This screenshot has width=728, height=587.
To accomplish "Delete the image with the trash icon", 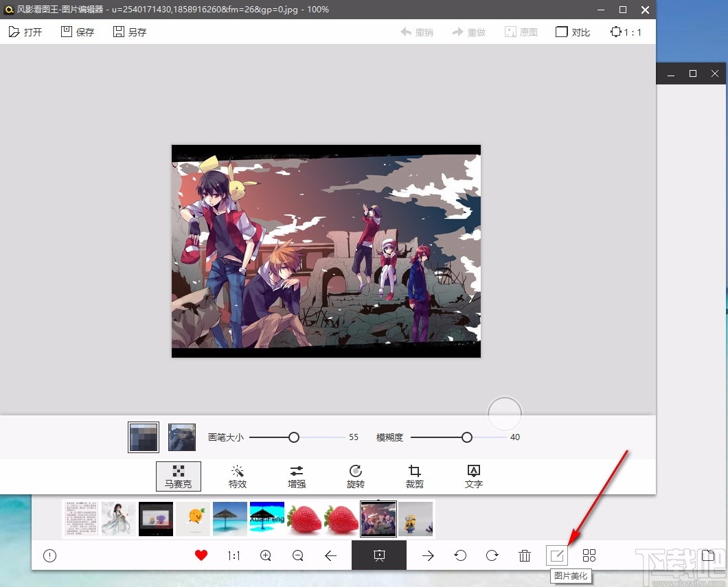I will point(525,555).
